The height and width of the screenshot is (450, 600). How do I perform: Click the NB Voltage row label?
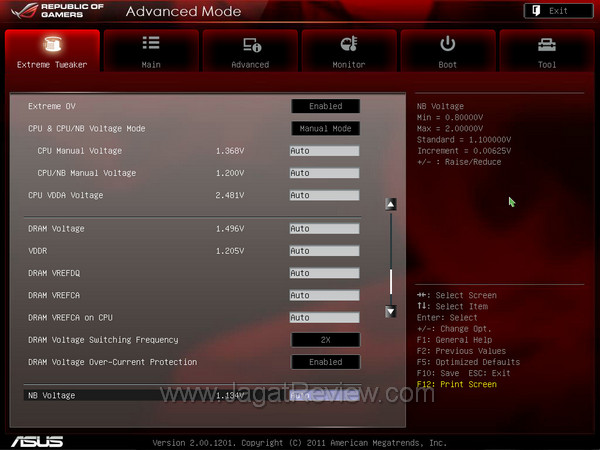pos(52,395)
